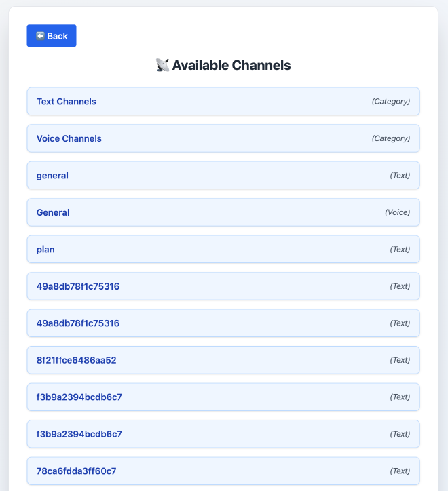Click the (Category) label on Voice Channels row

tap(390, 138)
